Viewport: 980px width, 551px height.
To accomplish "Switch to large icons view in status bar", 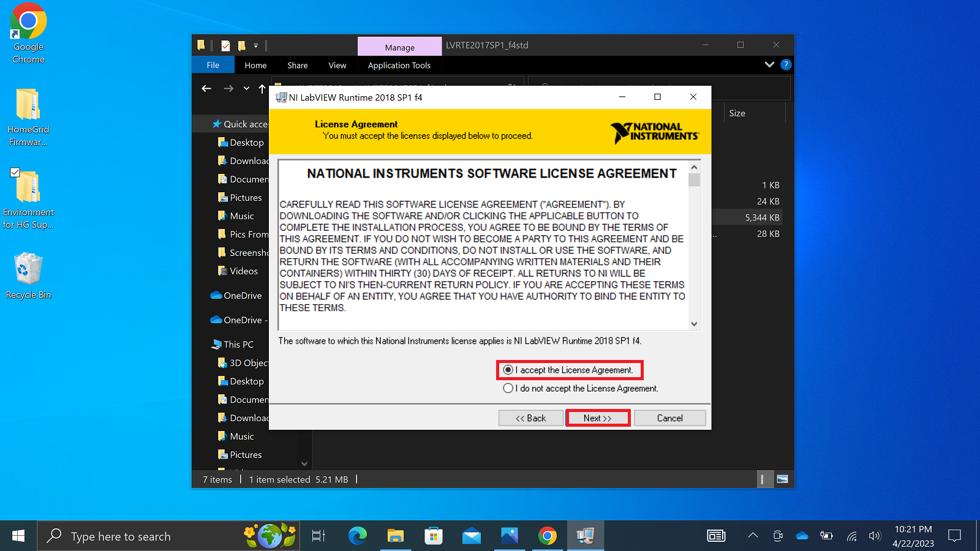I will pyautogui.click(x=782, y=479).
